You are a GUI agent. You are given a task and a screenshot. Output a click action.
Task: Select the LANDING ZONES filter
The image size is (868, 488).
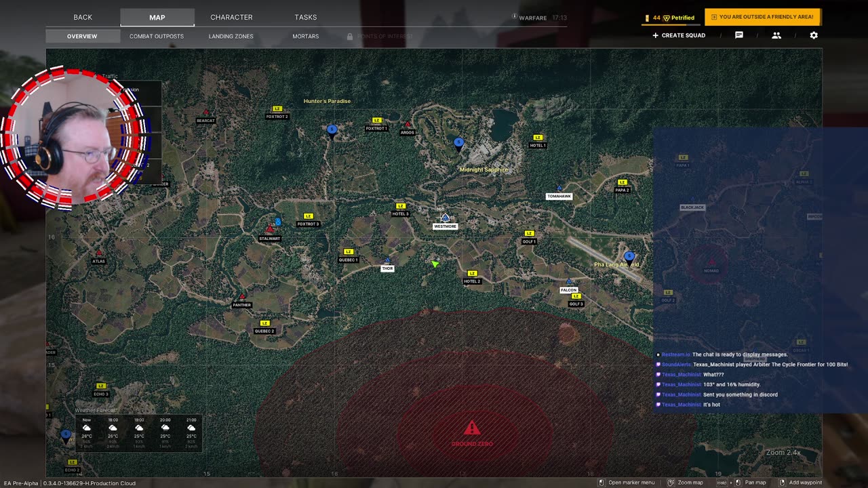pos(231,36)
